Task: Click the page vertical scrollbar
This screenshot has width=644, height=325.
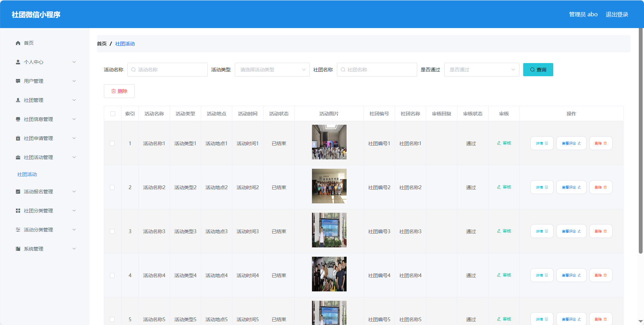Action: click(x=641, y=140)
